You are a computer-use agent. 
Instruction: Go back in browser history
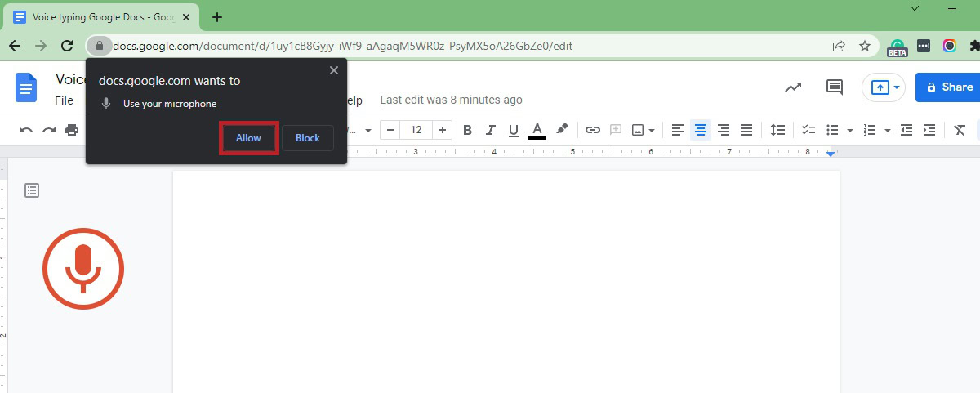15,46
